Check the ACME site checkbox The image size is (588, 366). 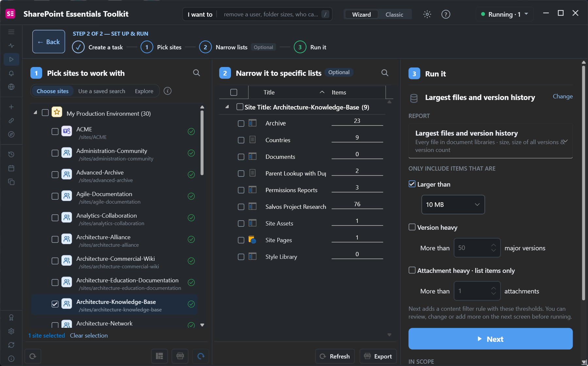point(55,131)
